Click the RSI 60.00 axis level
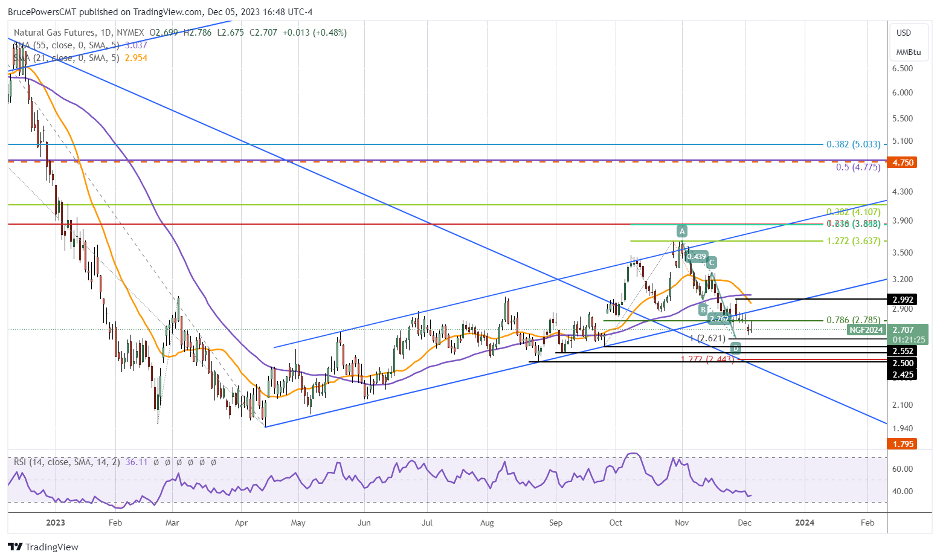Viewport: 940px width, 560px height. point(903,469)
